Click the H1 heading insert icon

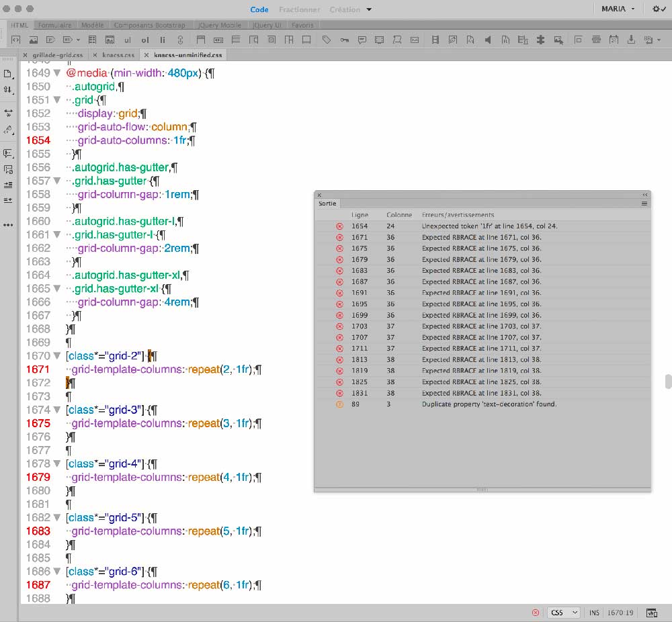coord(67,40)
